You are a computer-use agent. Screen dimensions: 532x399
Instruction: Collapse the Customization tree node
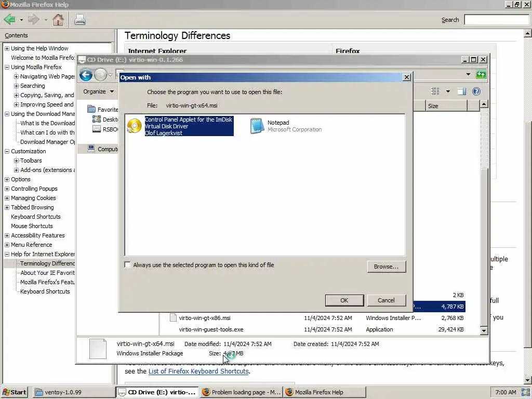pos(7,151)
